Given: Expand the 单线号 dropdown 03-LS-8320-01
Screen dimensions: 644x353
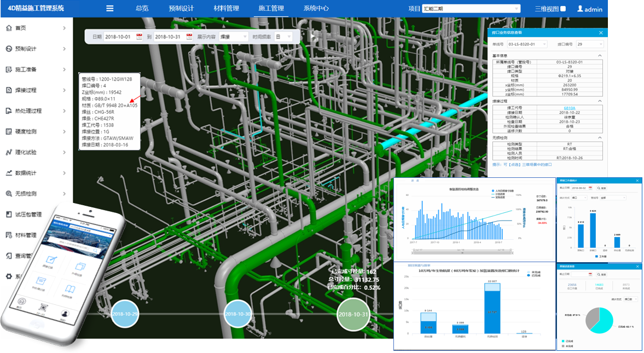Looking at the screenshot, I should tap(527, 44).
